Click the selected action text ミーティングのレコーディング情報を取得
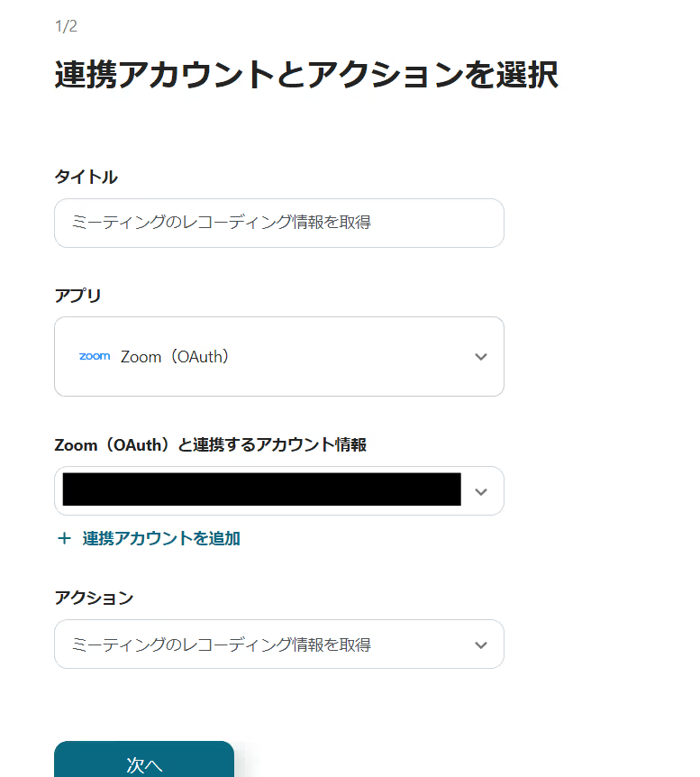Screen dimensions: 700x777 222,645
